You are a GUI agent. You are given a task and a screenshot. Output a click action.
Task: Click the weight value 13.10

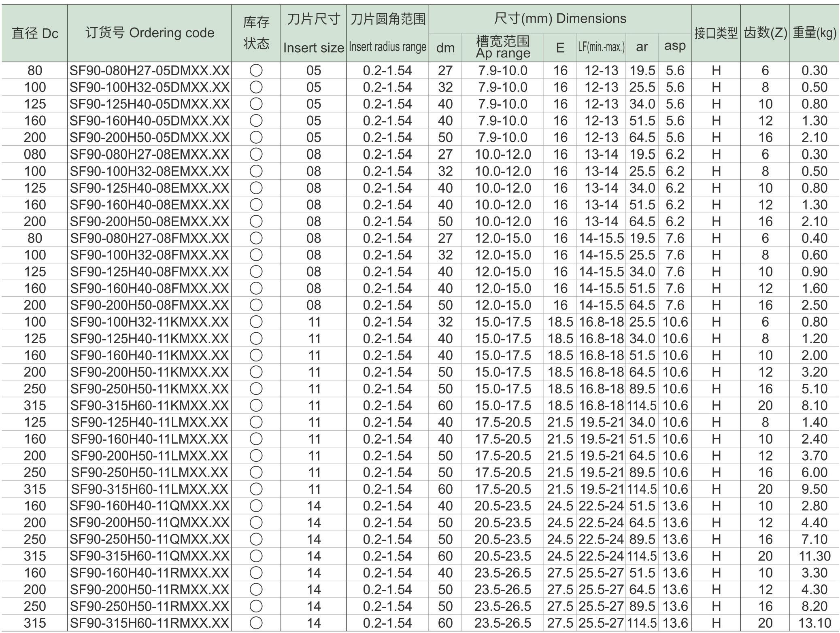814,623
